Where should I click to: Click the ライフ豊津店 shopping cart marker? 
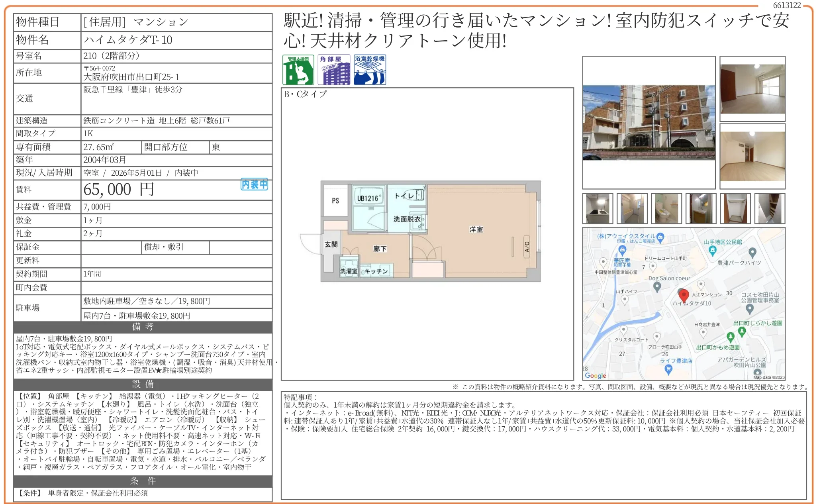[x=668, y=369]
